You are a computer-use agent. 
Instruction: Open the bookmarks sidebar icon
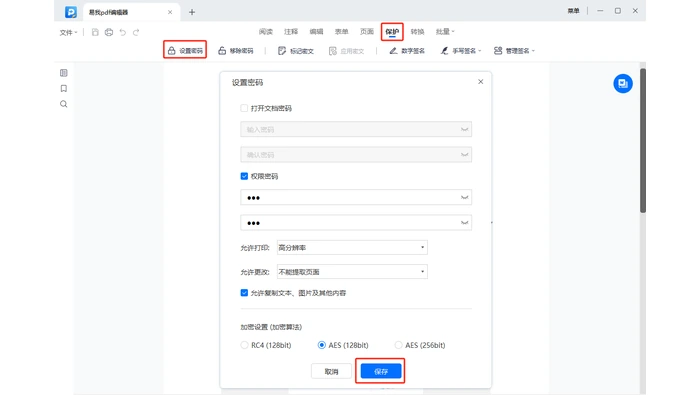(64, 88)
